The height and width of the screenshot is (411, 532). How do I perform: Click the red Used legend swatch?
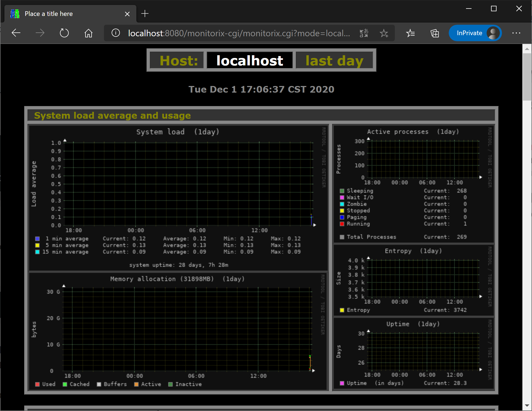(37, 384)
